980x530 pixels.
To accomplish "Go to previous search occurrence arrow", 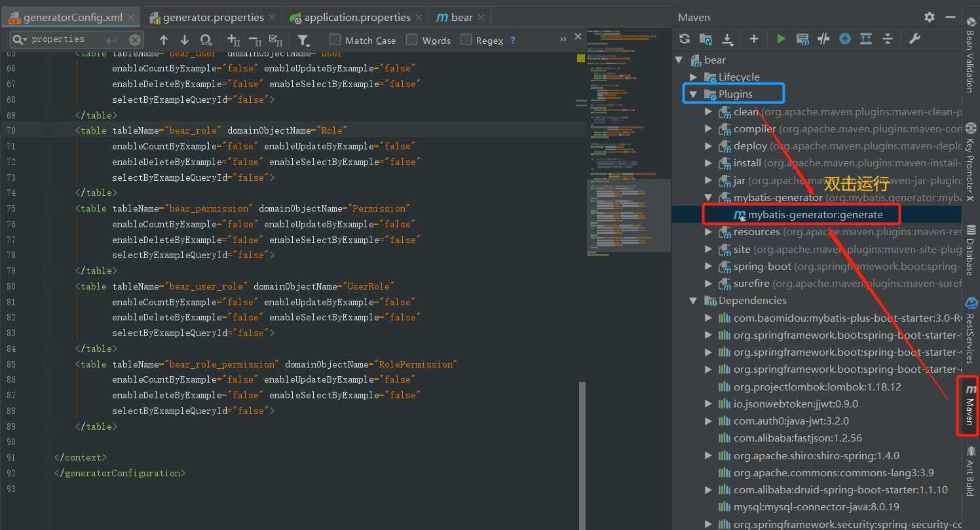I will pyautogui.click(x=164, y=40).
